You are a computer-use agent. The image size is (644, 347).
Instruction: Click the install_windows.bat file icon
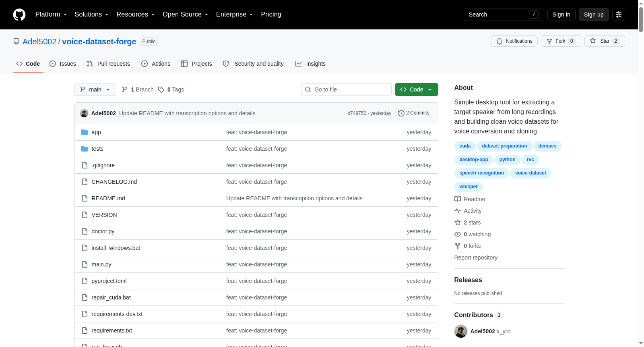(85, 248)
